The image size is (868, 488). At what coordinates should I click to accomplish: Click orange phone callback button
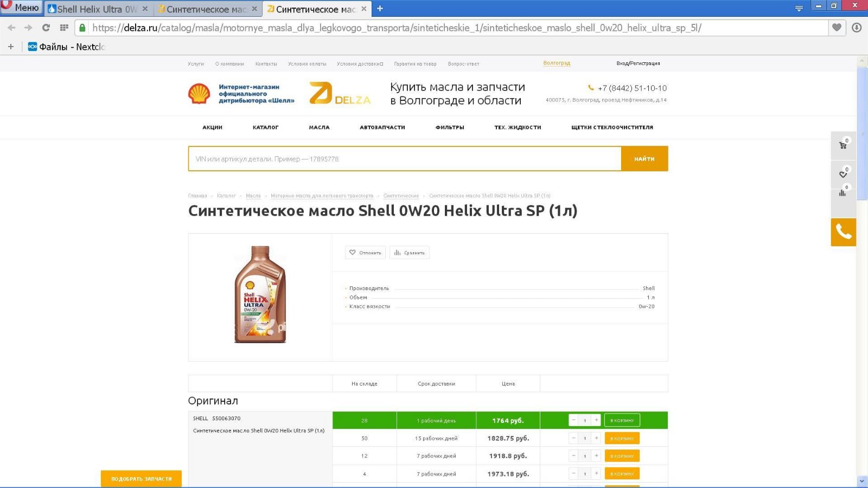pyautogui.click(x=843, y=232)
